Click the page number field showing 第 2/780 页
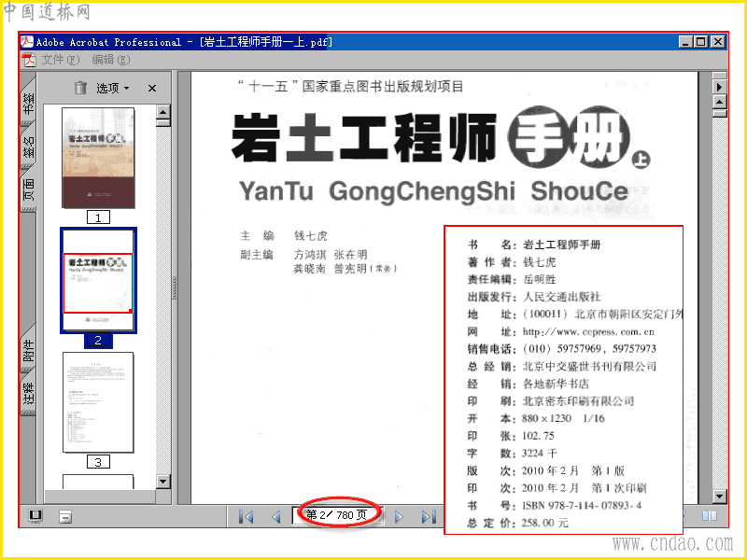The image size is (747, 560). click(338, 515)
